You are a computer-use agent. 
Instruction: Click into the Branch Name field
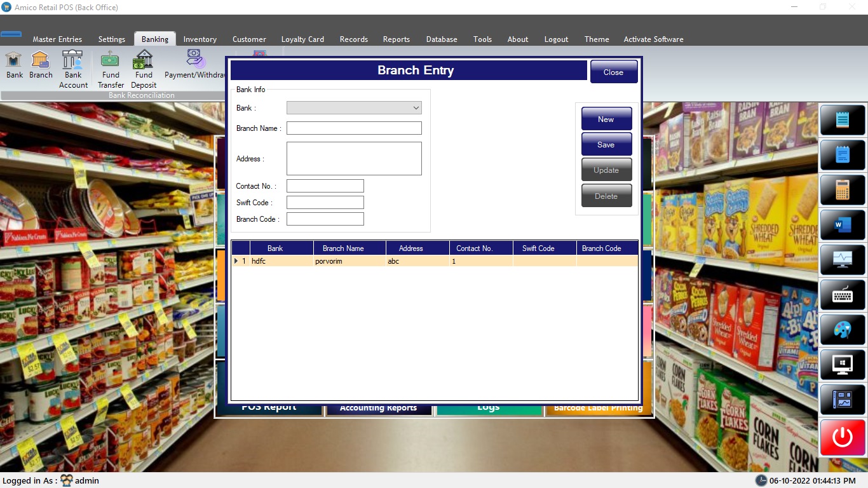[354, 128]
